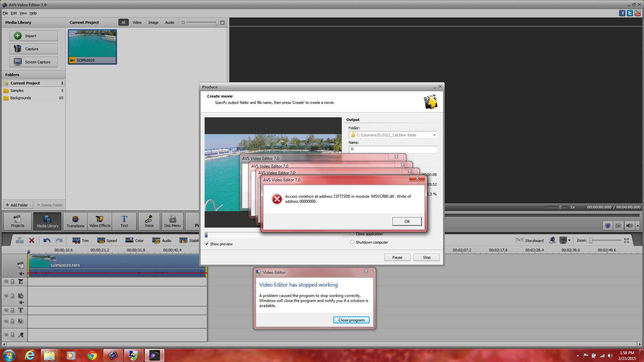This screenshot has height=362, width=644.
Task: Click the fullscreen preview icon
Action: tap(607, 226)
